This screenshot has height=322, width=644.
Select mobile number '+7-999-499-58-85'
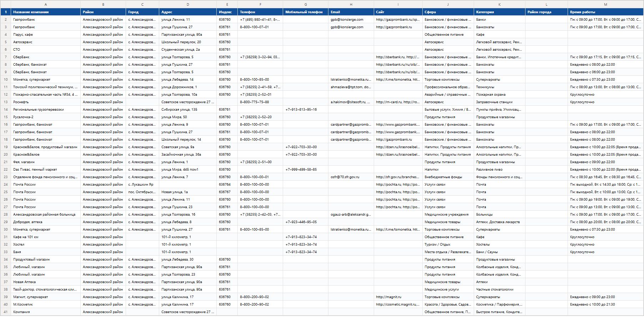(306, 170)
